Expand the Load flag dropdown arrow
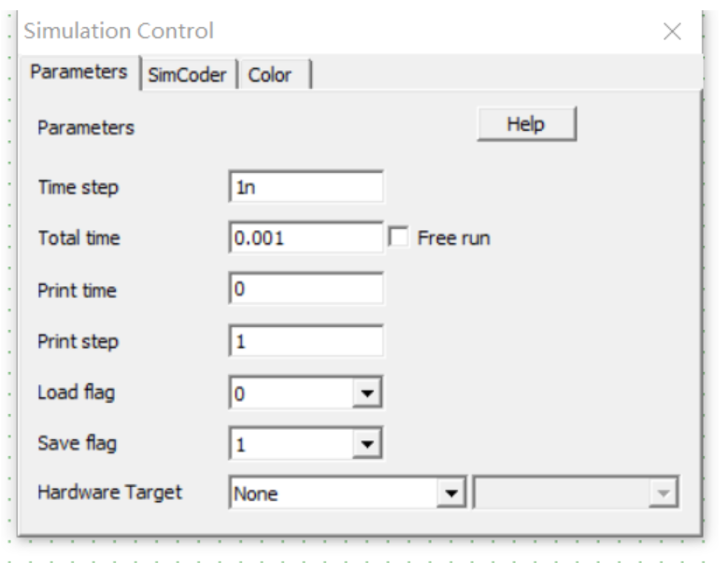Image resolution: width=728 pixels, height=573 pixels. (368, 394)
